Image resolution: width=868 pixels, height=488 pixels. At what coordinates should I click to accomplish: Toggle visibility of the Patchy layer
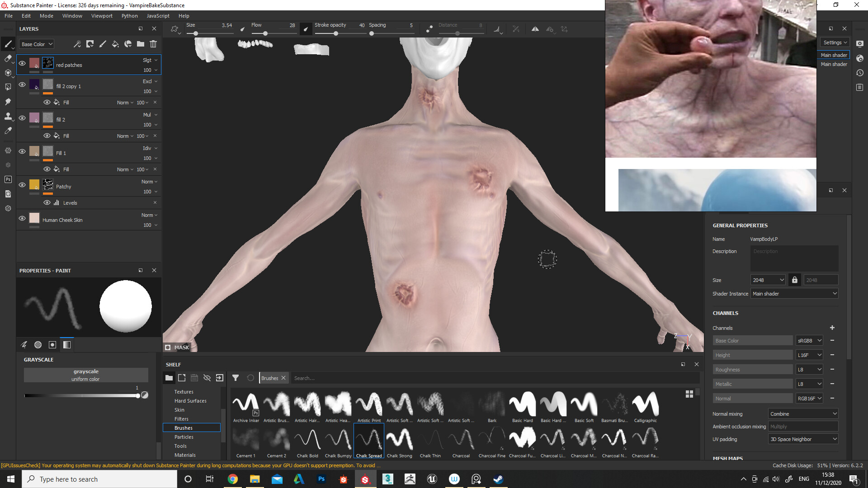[x=22, y=186]
